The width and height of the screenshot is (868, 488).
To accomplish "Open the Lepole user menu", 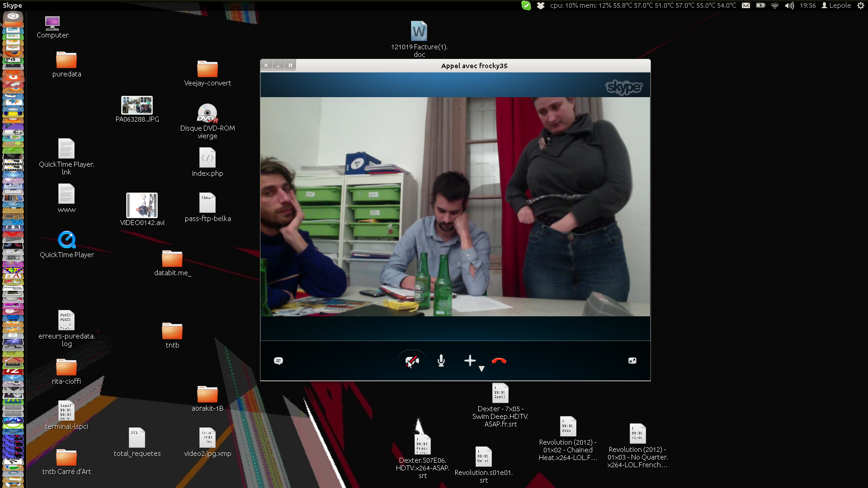I will coord(836,5).
